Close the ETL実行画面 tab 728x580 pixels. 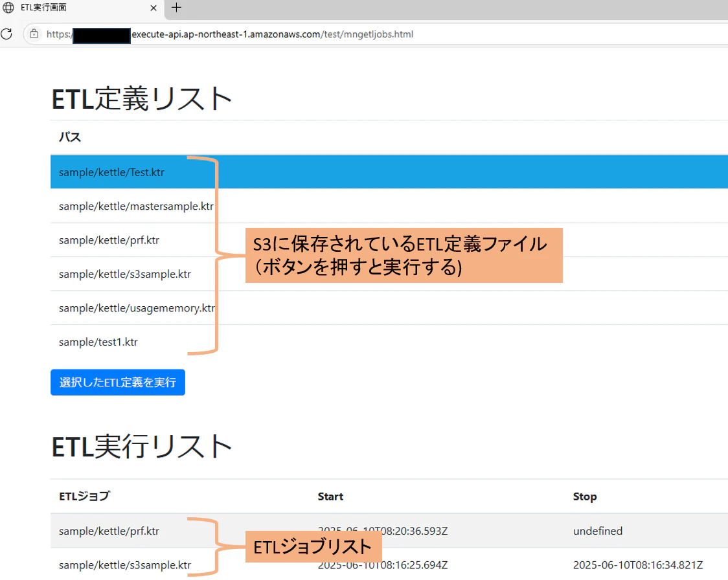tap(154, 8)
